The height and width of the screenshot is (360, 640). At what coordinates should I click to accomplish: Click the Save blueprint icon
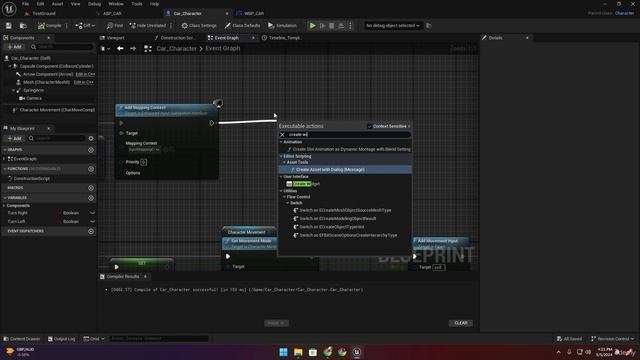[x=9, y=26]
